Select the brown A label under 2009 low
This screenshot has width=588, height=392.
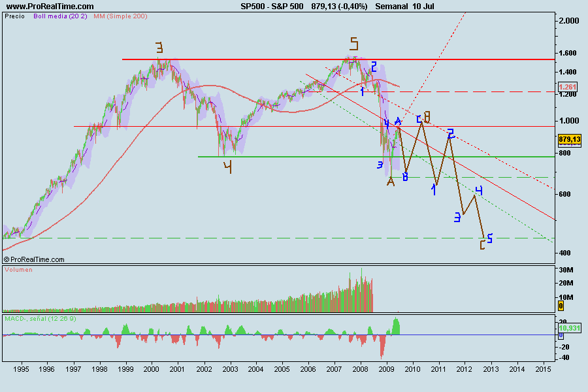coord(391,182)
